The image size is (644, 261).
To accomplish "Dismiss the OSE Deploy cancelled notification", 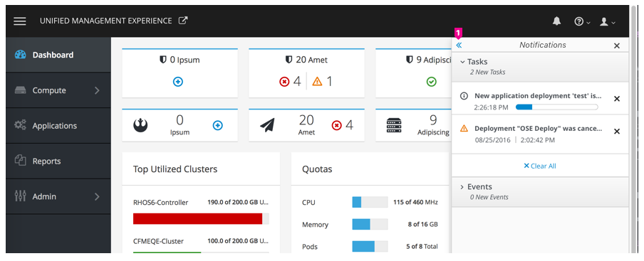I will (x=616, y=132).
